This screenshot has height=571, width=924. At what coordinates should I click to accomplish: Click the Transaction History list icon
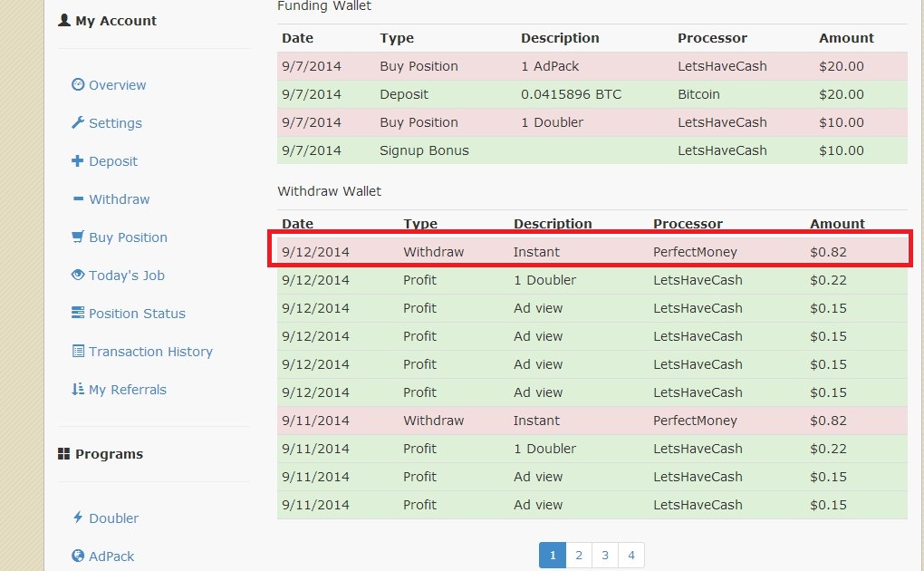[78, 352]
